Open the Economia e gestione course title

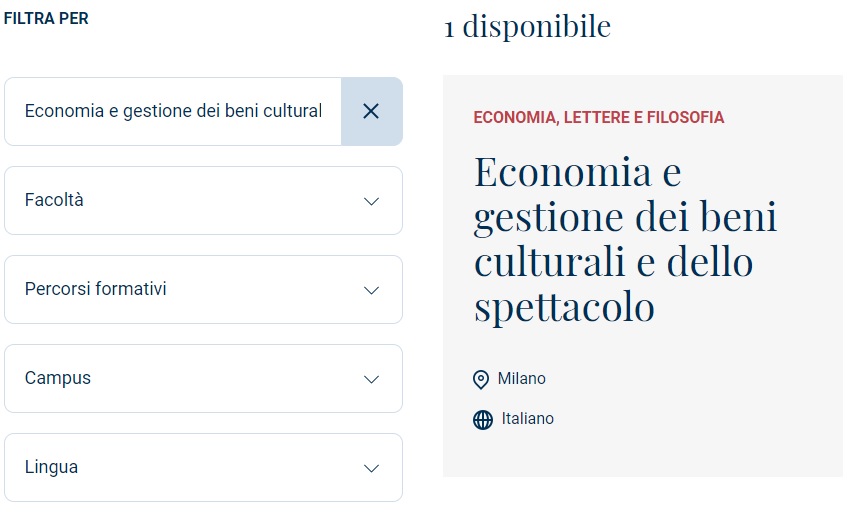coord(625,239)
